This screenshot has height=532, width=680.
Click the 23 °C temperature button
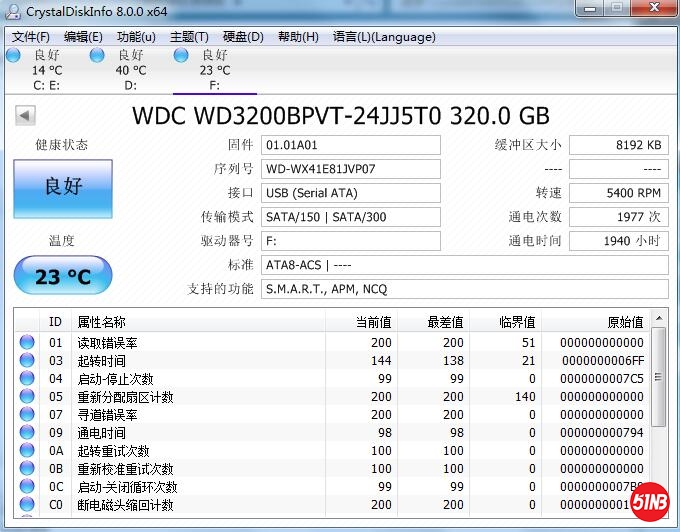pyautogui.click(x=62, y=277)
